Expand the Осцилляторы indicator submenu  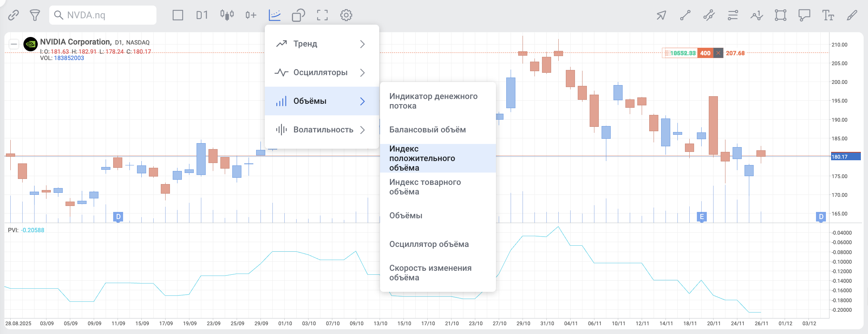click(322, 72)
